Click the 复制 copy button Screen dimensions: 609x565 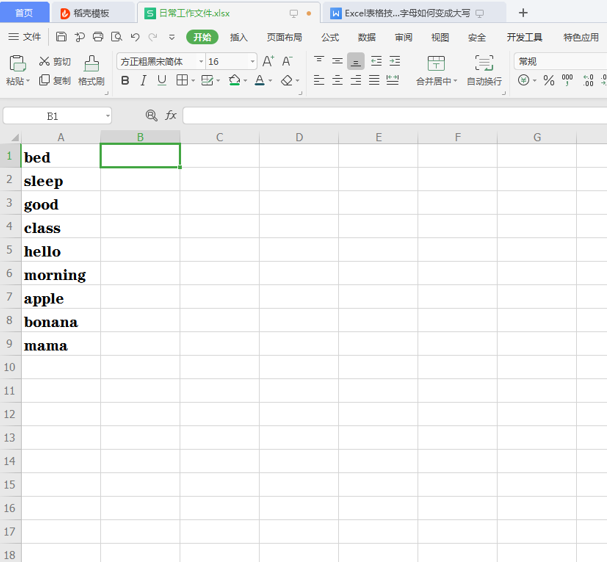[55, 81]
